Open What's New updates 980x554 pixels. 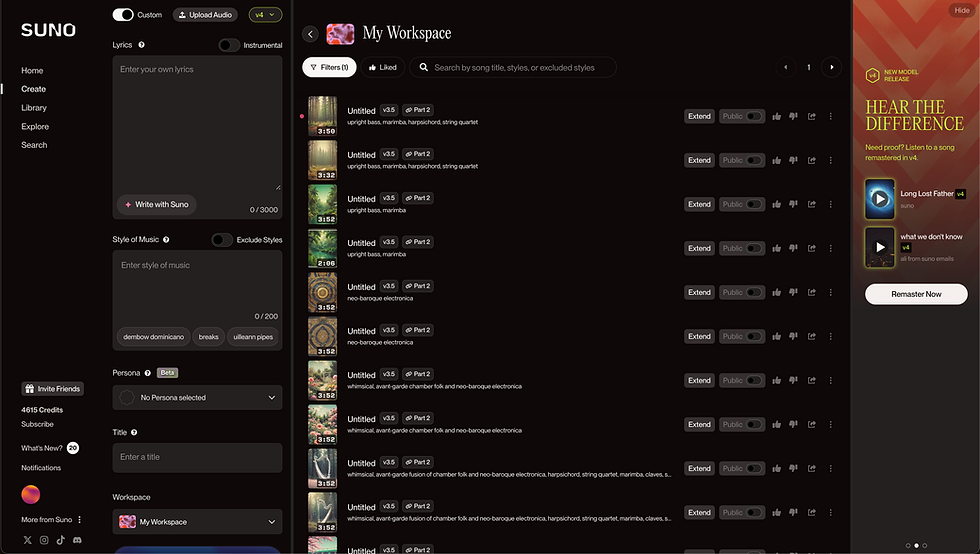(x=50, y=448)
